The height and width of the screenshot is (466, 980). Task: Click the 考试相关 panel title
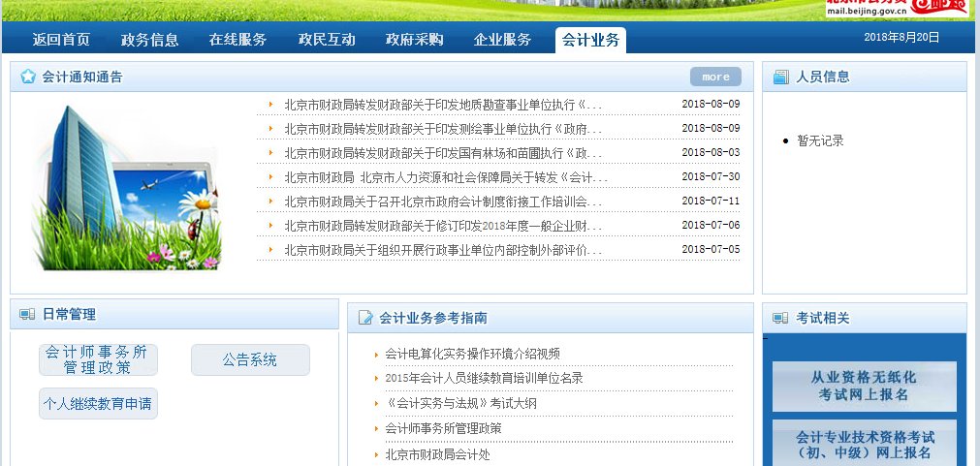[823, 318]
